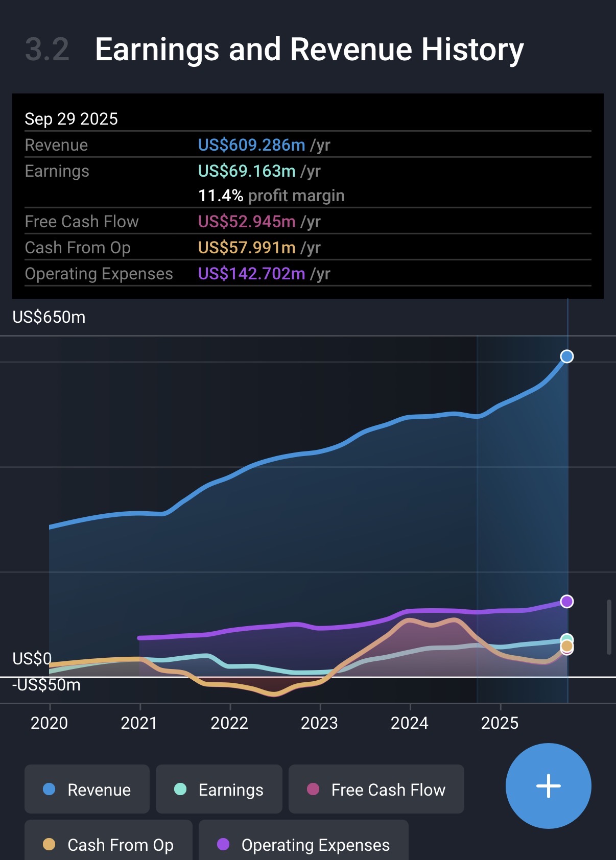
Task: Select 2022 on the chart's time axis
Action: (230, 723)
